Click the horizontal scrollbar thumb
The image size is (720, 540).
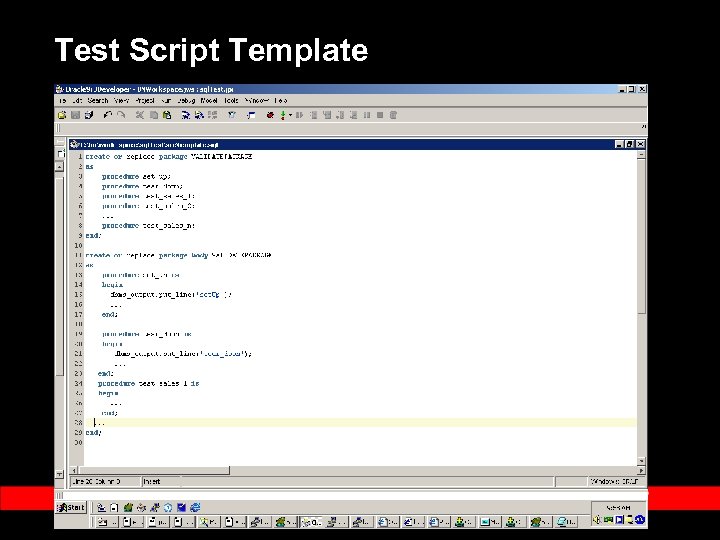coord(154,471)
